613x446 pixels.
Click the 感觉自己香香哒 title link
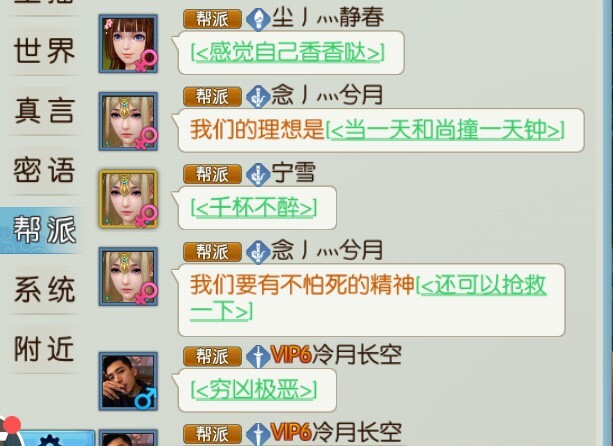click(x=287, y=53)
